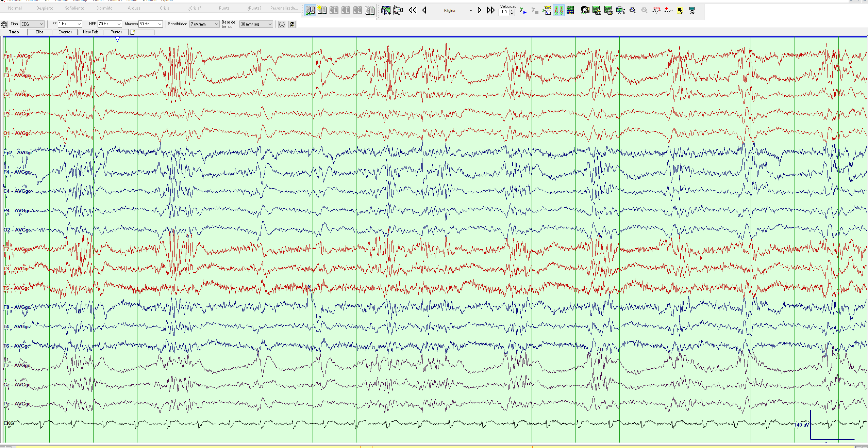This screenshot has width=868, height=448.
Task: Mark segment as Crisis
Action: 165,8
